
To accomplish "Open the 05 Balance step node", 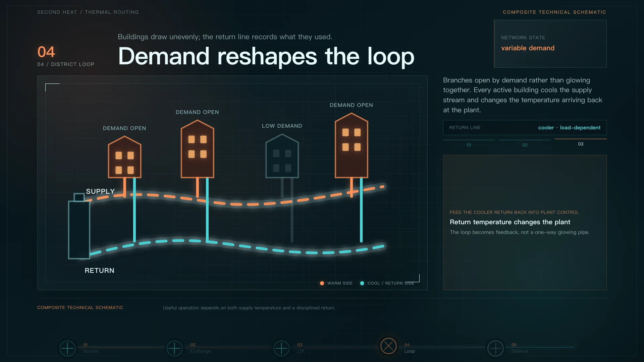I will 495,348.
